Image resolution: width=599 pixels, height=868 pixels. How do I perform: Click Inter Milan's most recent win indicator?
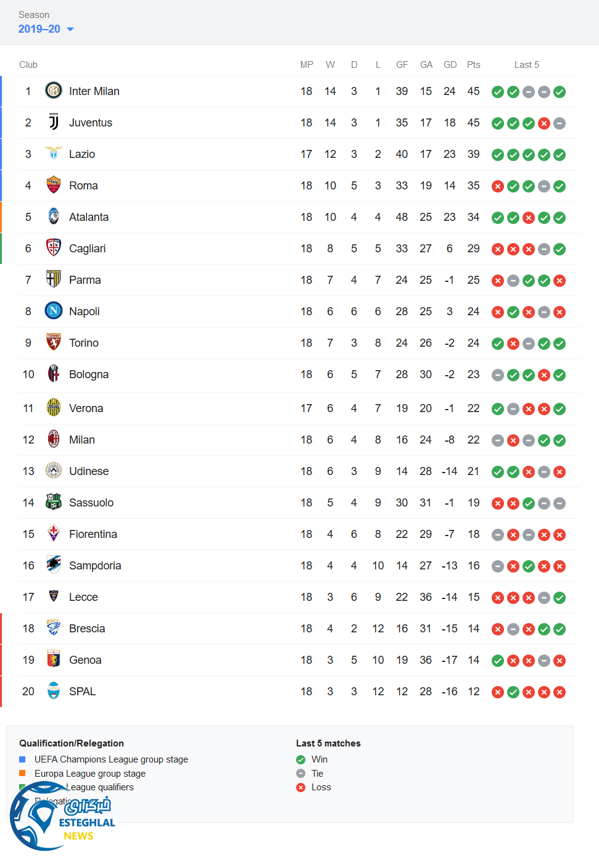pos(560,92)
